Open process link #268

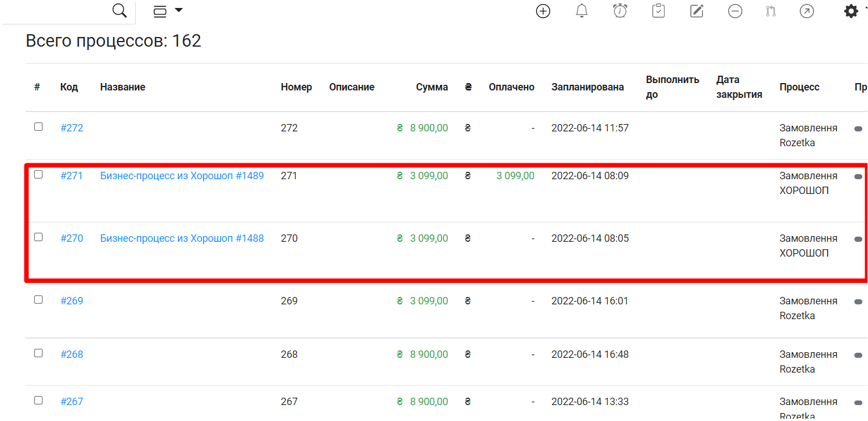[72, 354]
